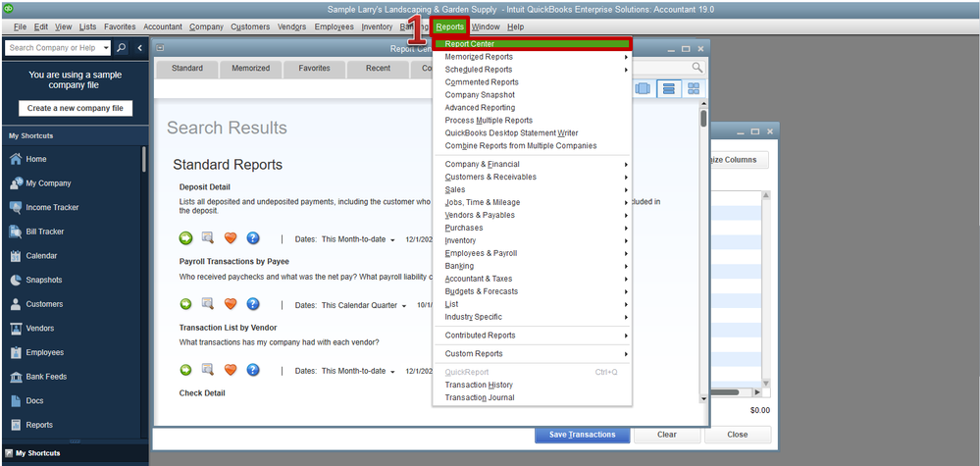Switch to Memorized tab in Report Center
Image resolution: width=980 pixels, height=466 pixels.
tap(250, 68)
